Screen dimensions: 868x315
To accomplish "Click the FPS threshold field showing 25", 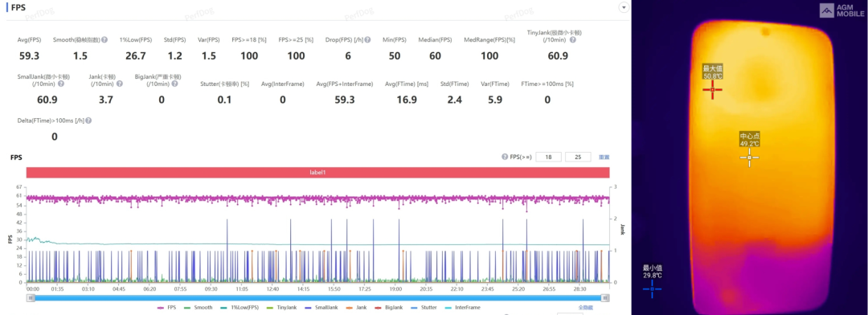I will pos(578,157).
